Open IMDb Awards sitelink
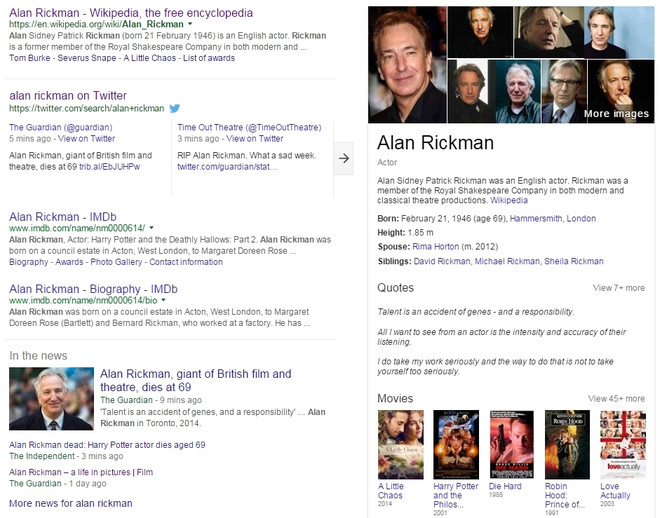This screenshot has width=660, height=518. click(69, 262)
